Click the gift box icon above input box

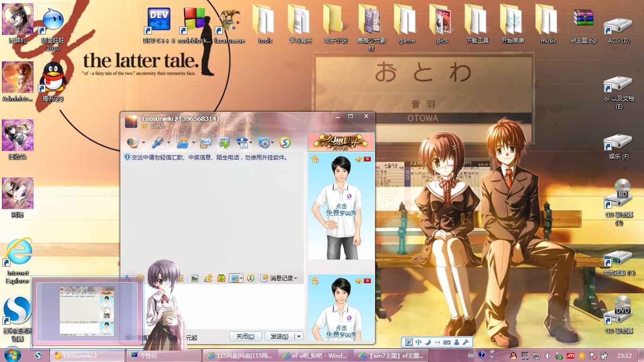[221, 278]
